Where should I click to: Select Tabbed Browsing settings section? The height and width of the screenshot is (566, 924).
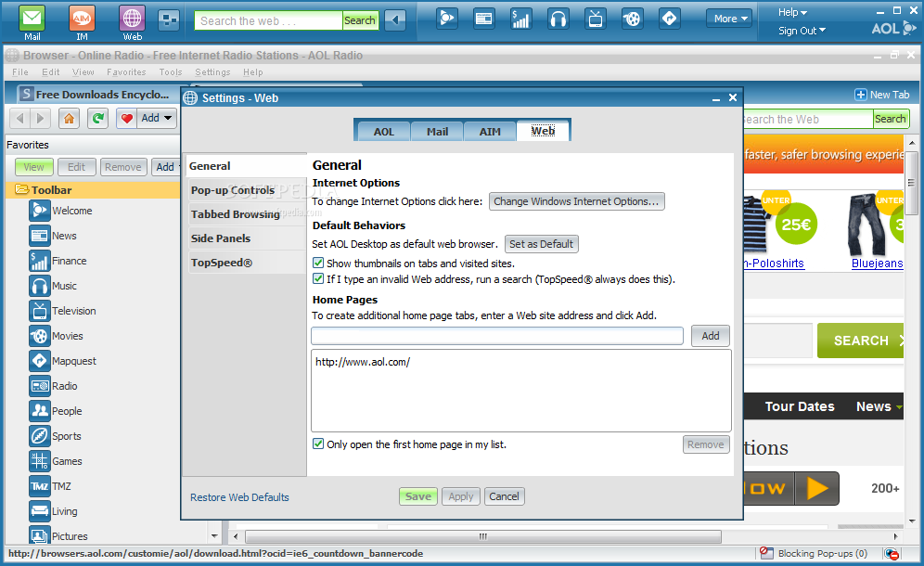click(x=245, y=214)
